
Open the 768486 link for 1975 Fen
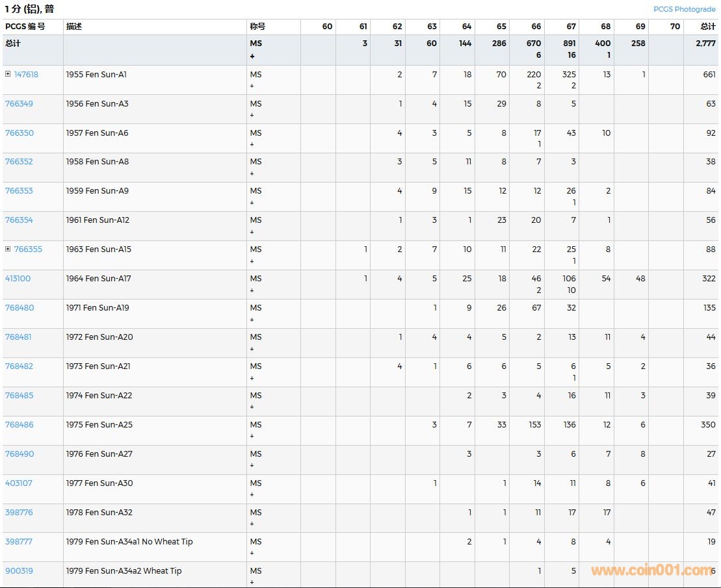19,425
